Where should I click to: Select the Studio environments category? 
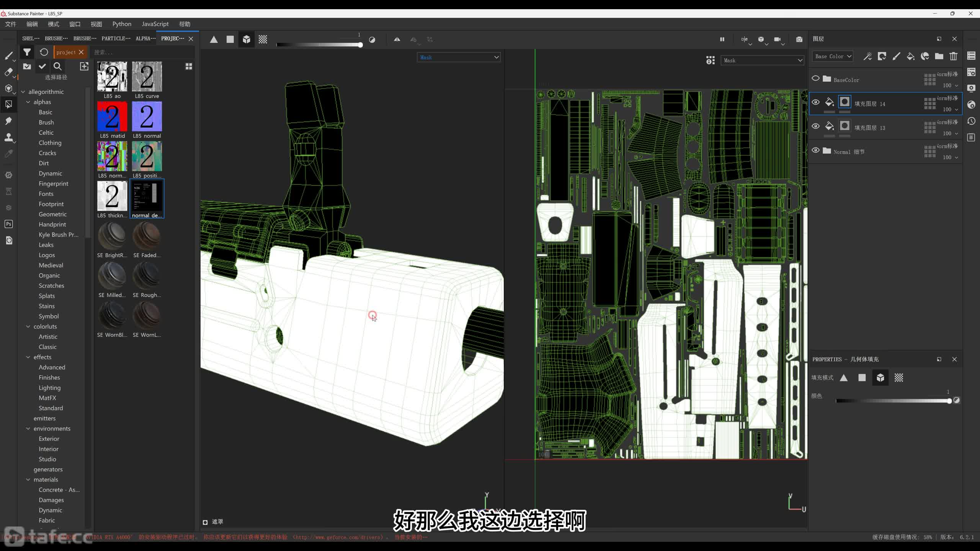coord(47,459)
